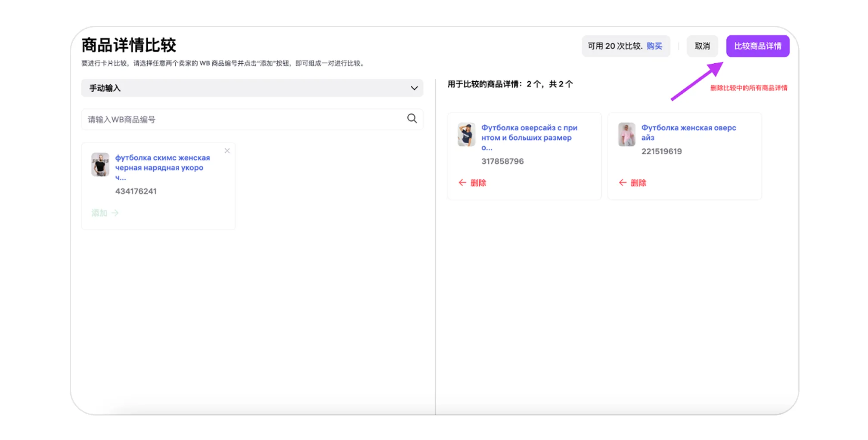The height and width of the screenshot is (440, 868).
Task: Open the Футболка женская оверсайз product link
Action: pyautogui.click(x=688, y=132)
